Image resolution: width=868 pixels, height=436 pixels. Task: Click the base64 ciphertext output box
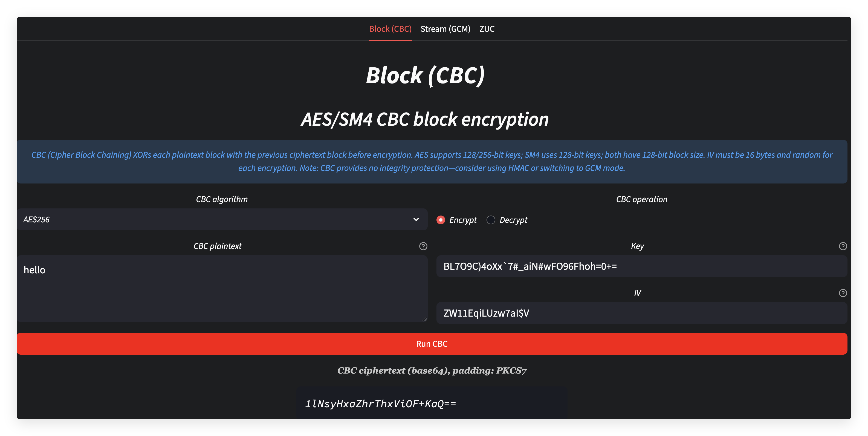(x=432, y=403)
